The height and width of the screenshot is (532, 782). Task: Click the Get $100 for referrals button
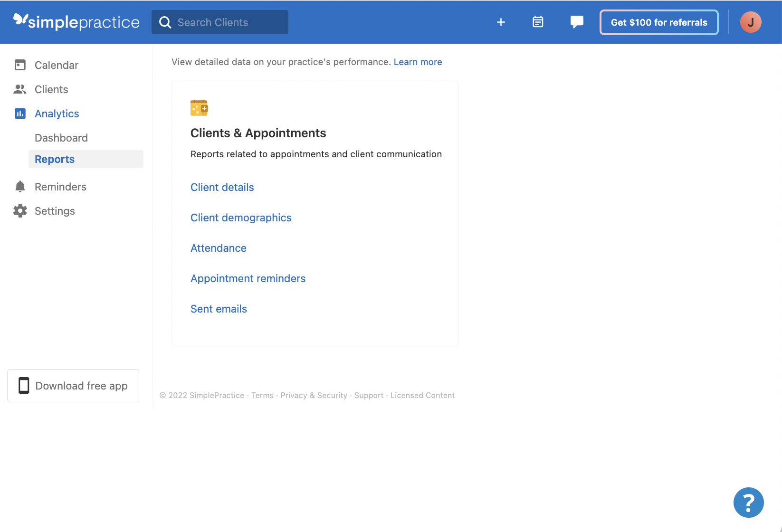[658, 22]
